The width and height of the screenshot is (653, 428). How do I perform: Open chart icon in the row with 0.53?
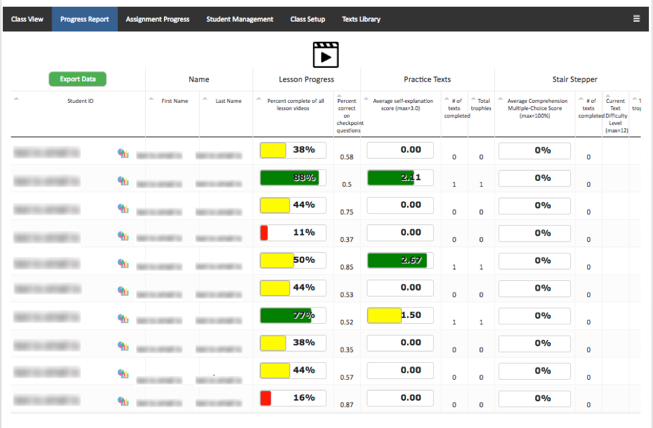[123, 291]
